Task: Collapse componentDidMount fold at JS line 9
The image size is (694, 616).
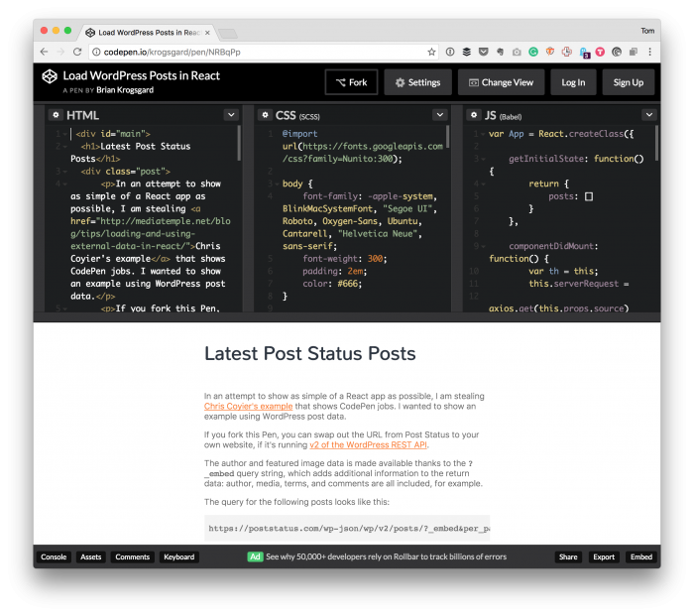Action: pyautogui.click(x=484, y=246)
